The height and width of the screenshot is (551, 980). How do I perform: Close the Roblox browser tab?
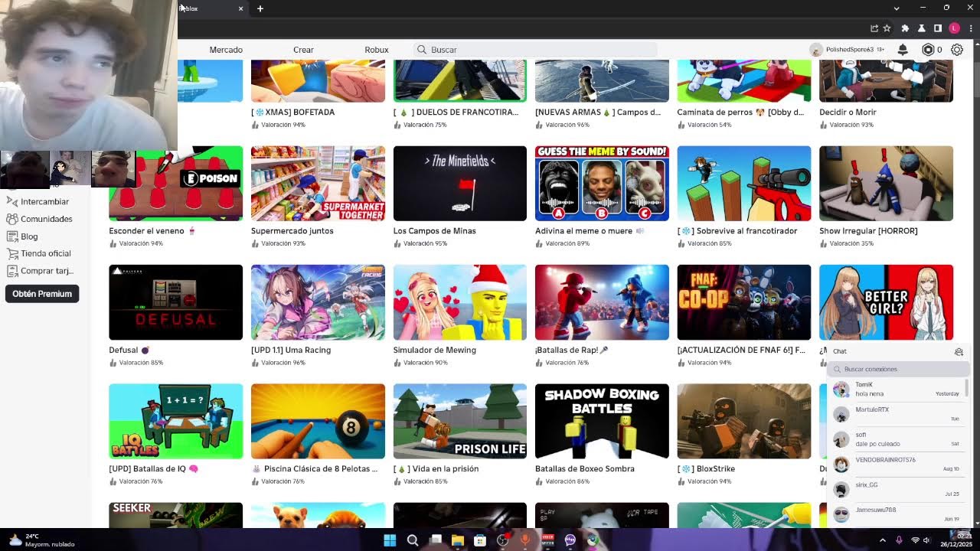click(240, 8)
